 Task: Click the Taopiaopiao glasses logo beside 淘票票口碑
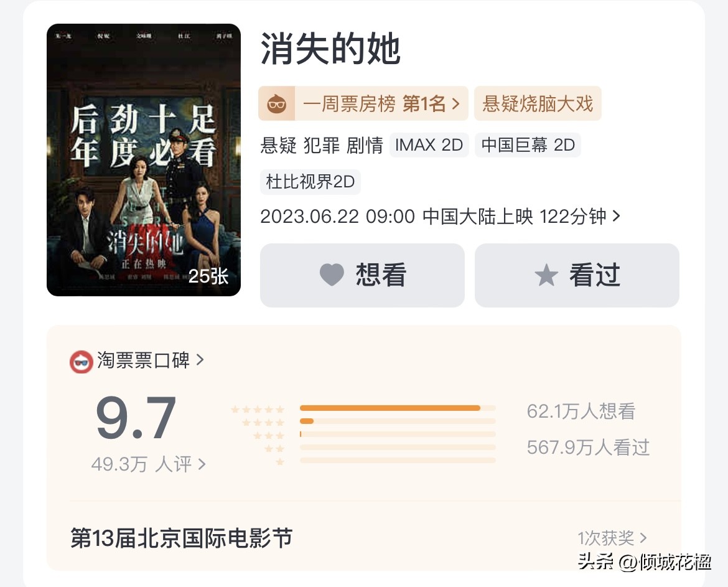pyautogui.click(x=80, y=360)
